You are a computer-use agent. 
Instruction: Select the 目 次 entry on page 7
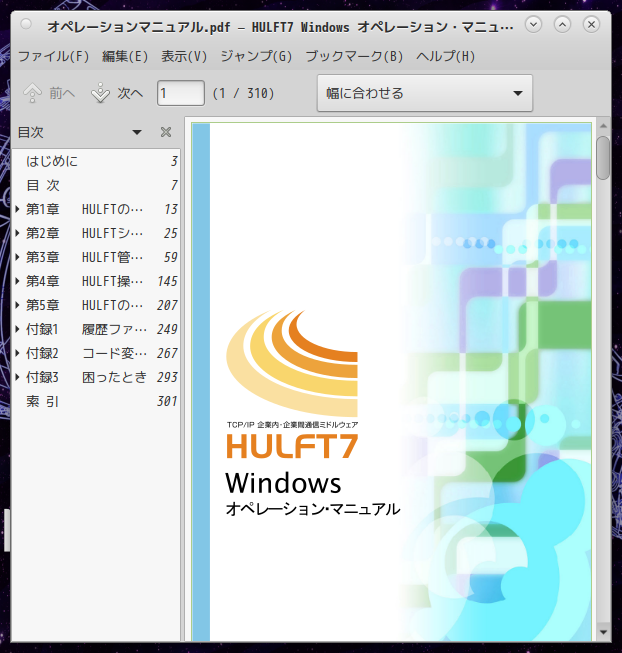pyautogui.click(x=96, y=185)
